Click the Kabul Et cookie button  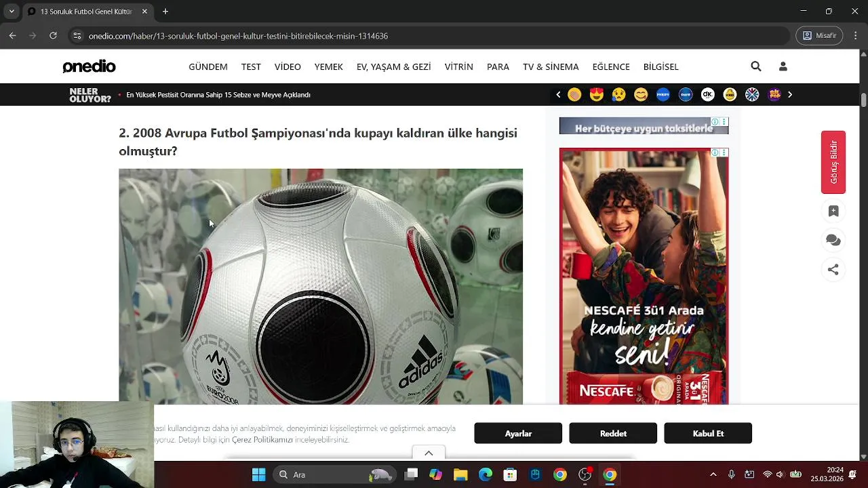pyautogui.click(x=708, y=433)
